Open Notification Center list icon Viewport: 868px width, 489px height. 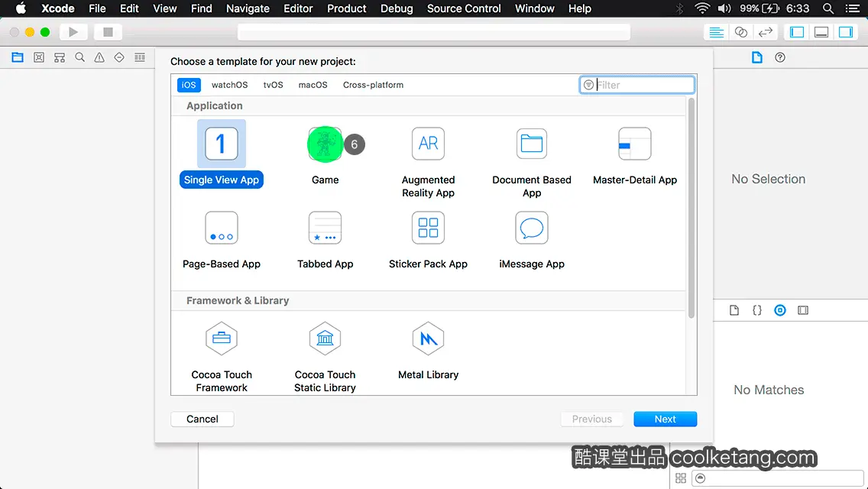(853, 8)
